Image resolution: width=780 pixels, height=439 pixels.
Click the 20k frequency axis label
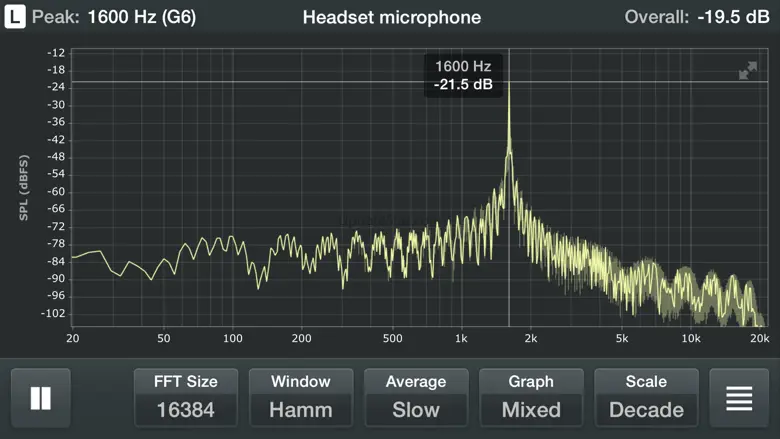(x=760, y=339)
